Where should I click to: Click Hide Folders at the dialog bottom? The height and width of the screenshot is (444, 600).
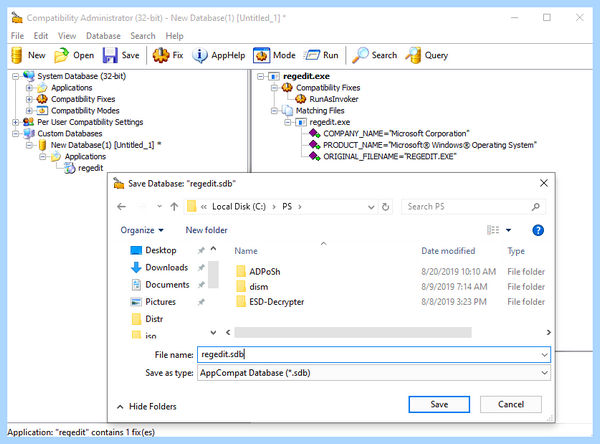(147, 406)
